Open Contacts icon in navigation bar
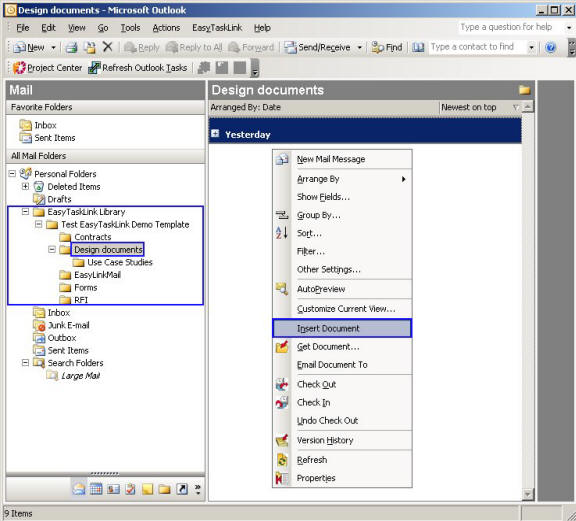Viewport: 576px width, 521px height. 113,489
